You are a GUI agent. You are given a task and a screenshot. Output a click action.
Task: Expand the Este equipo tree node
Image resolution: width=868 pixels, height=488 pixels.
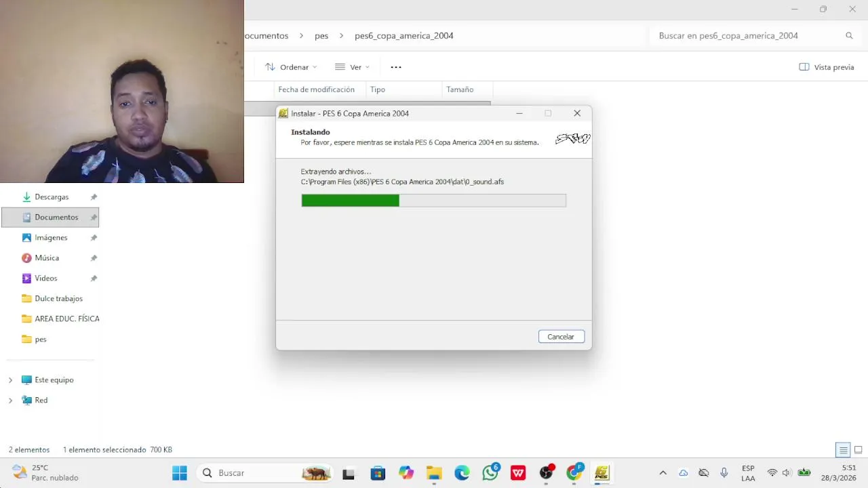(x=10, y=380)
